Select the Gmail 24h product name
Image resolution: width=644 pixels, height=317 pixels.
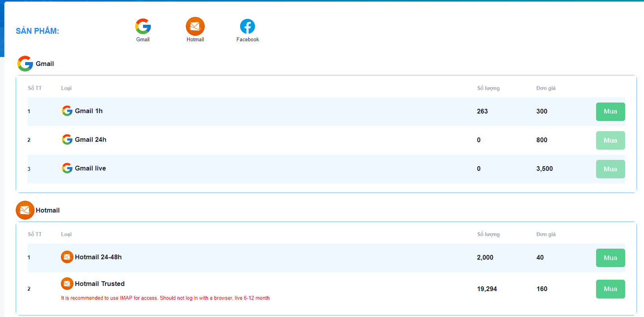point(91,139)
